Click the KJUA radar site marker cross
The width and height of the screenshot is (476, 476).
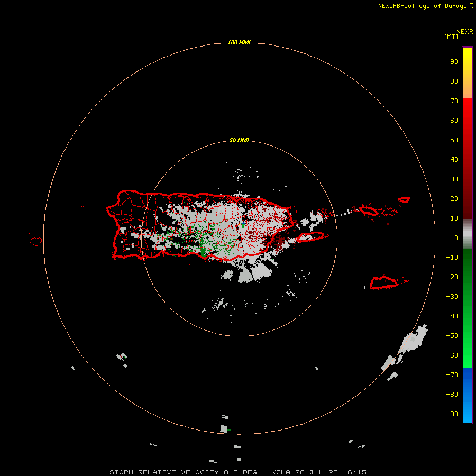tap(243, 224)
